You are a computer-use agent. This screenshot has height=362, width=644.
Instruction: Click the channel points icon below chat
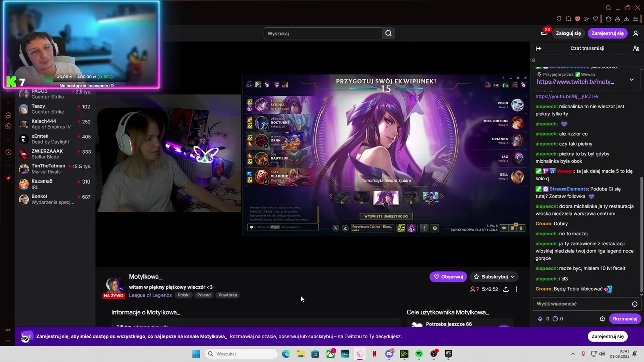pos(555,319)
